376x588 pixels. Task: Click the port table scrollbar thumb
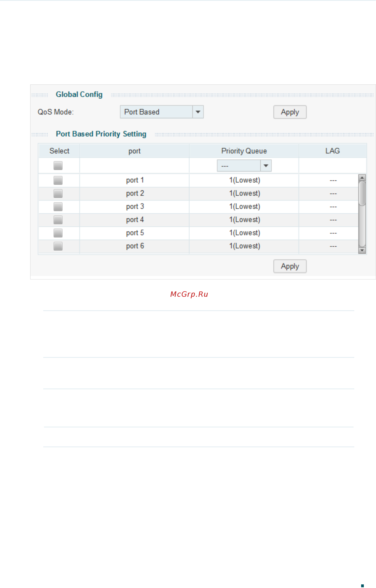[x=362, y=193]
